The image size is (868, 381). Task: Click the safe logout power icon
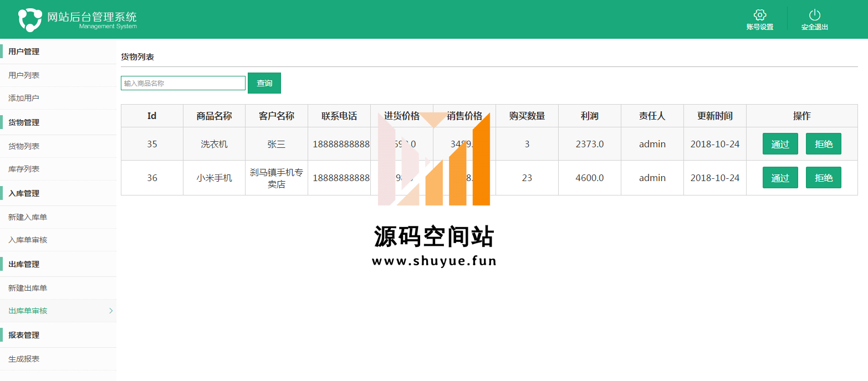814,15
